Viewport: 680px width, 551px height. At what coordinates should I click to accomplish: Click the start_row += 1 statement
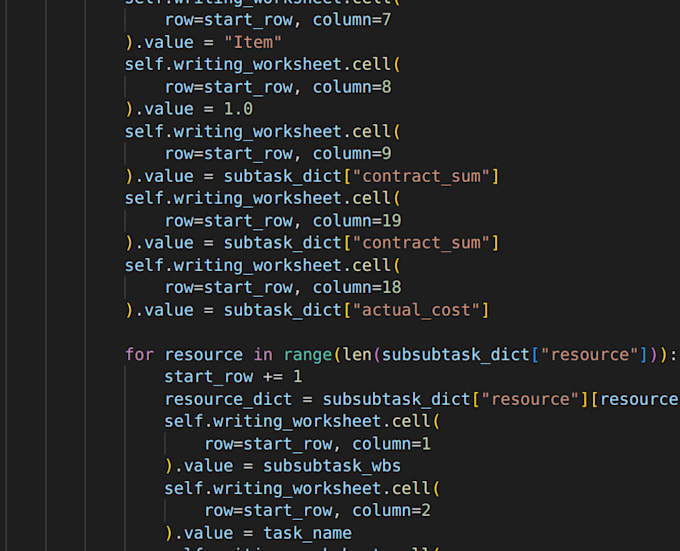pos(233,377)
